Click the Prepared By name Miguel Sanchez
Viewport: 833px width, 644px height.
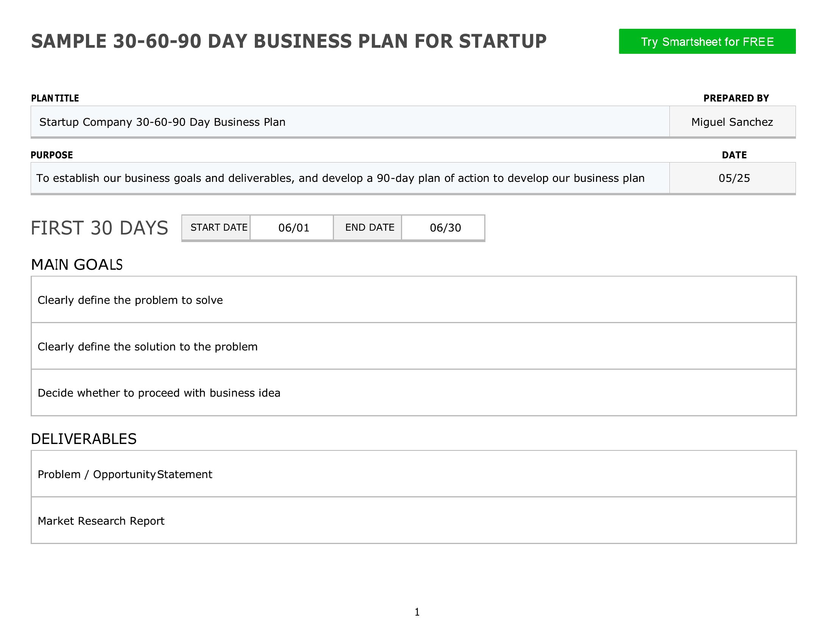click(x=732, y=122)
